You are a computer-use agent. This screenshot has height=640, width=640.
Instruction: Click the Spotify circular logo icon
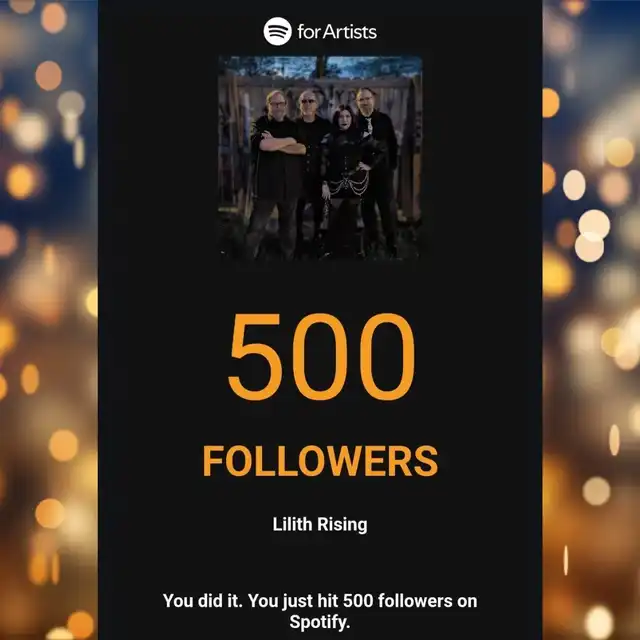pos(278,31)
